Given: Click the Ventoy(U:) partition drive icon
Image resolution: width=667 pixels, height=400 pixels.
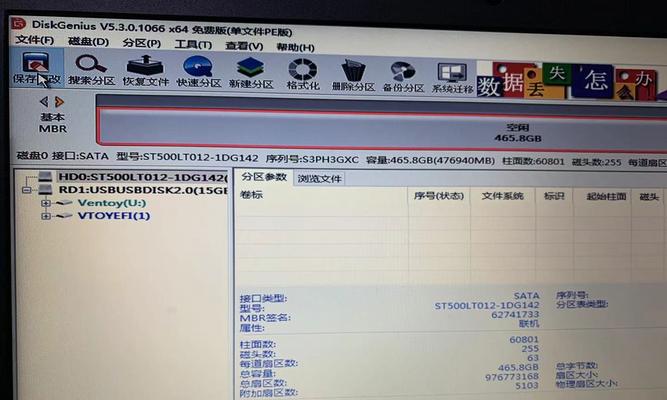Looking at the screenshot, I should [x=64, y=203].
